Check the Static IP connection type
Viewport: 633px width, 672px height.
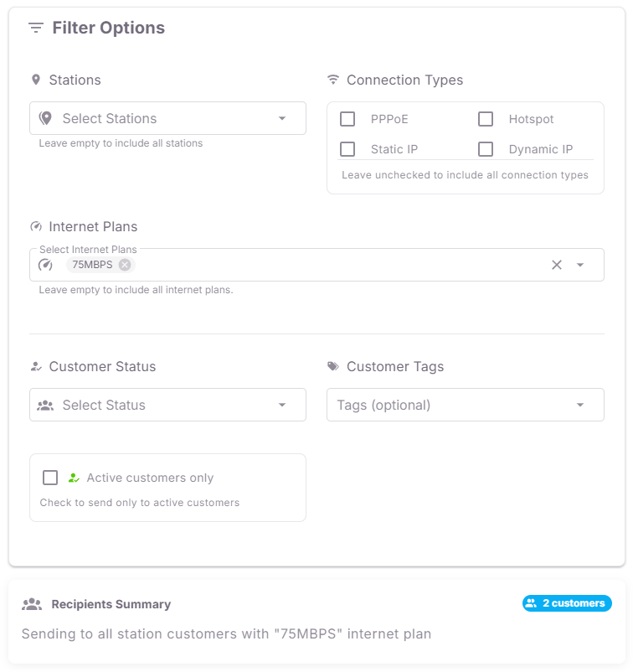(347, 149)
